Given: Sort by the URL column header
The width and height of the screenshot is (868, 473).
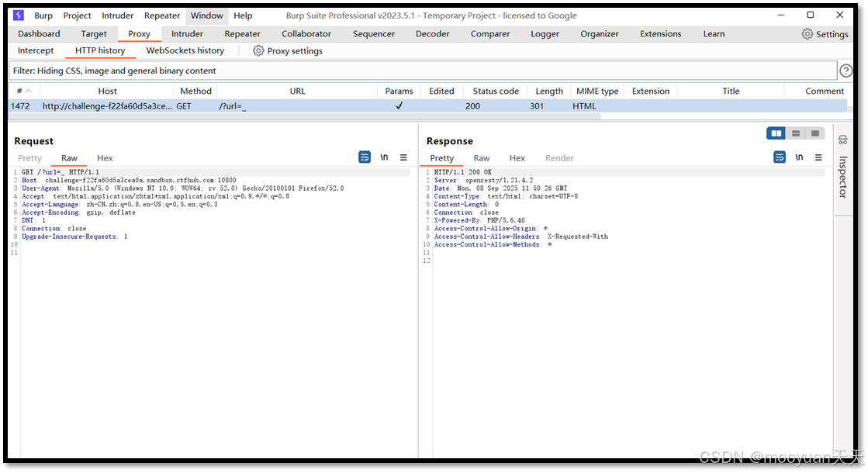Looking at the screenshot, I should point(297,91).
